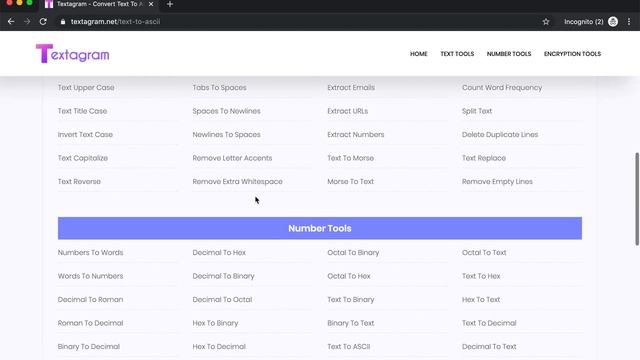
Task: Open Remove Extra Whitespace tool
Action: pyautogui.click(x=238, y=182)
